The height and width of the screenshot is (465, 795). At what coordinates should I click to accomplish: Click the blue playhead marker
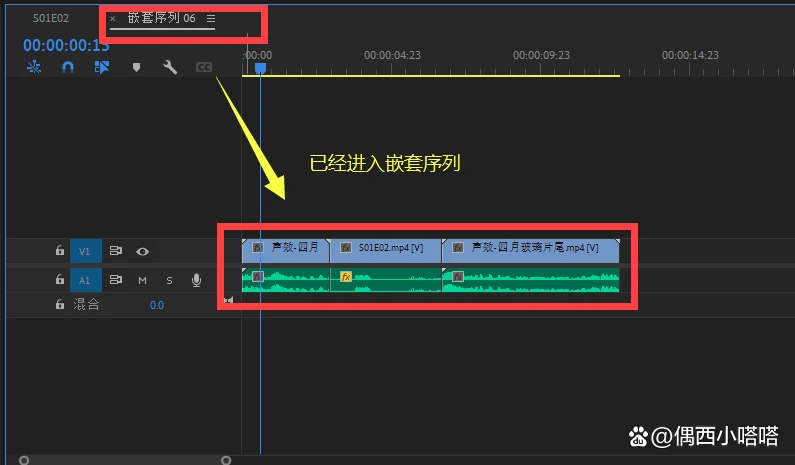coord(260,68)
